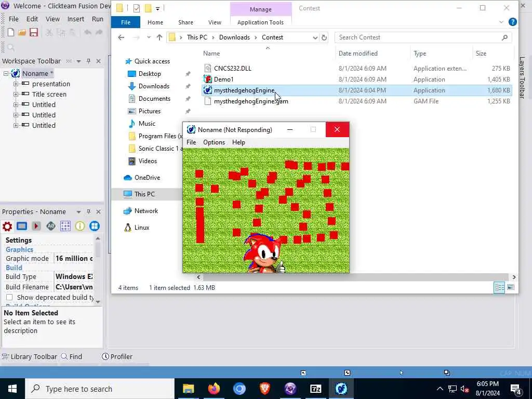Screen dimensions: 532x399
Task: Open the Properties panel dropdown arrow
Action: (79, 212)
